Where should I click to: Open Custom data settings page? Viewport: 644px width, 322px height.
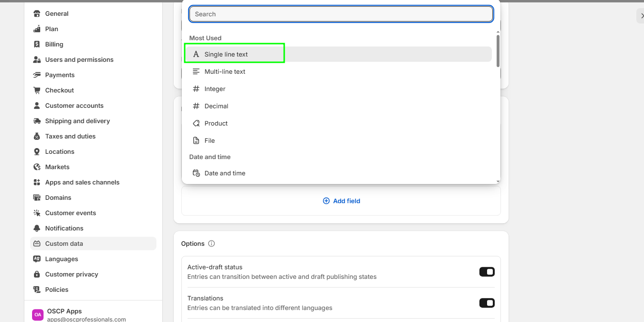tap(64, 244)
